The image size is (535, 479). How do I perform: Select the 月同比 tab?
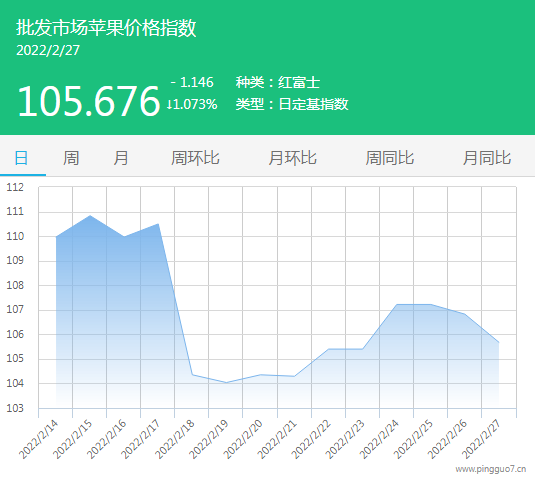click(487, 158)
